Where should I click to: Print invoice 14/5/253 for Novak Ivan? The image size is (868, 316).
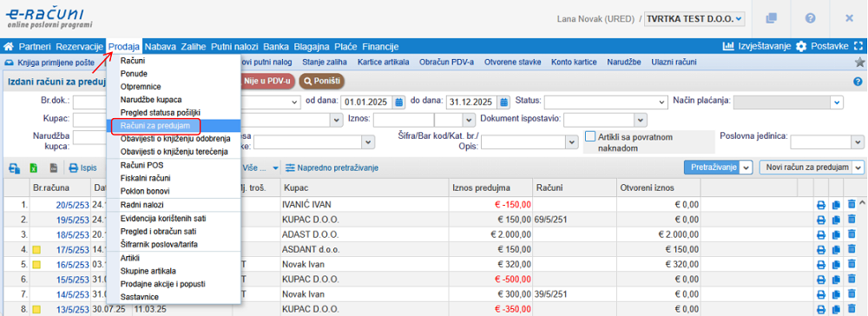coord(821,294)
